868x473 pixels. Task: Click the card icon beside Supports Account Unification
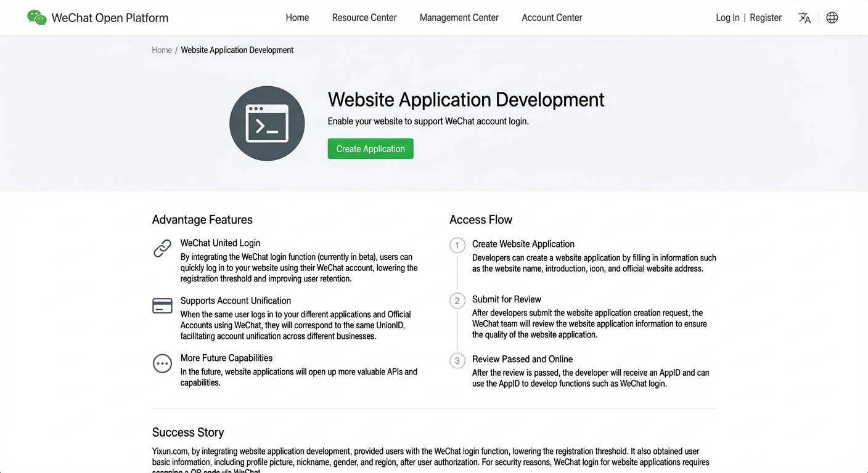(162, 305)
